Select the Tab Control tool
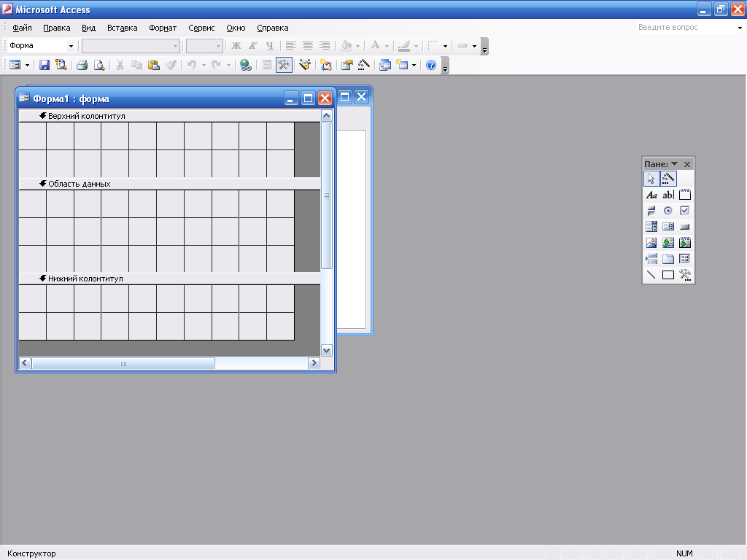The height and width of the screenshot is (560, 747). [668, 259]
